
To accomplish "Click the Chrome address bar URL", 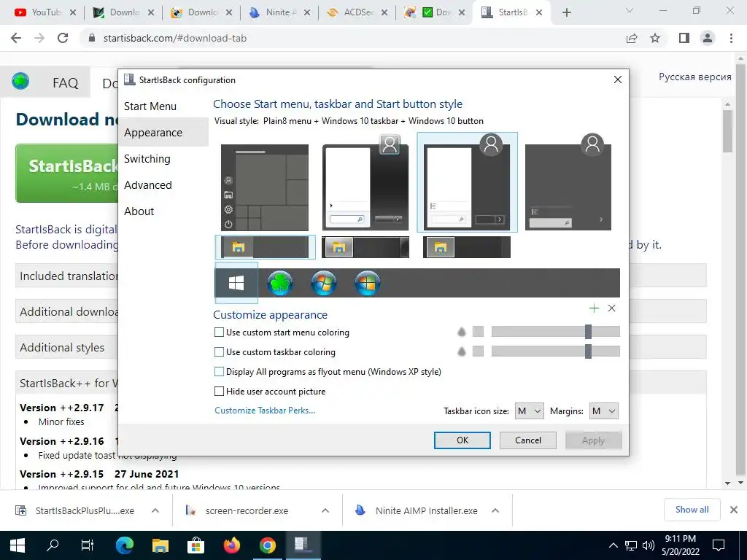I will tap(175, 38).
